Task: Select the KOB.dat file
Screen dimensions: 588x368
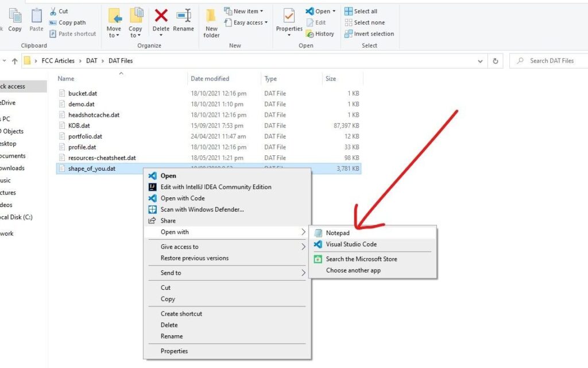Action: click(79, 125)
